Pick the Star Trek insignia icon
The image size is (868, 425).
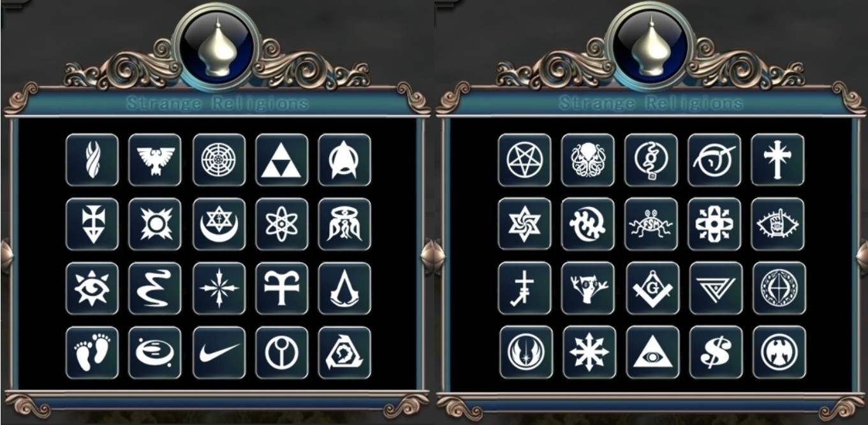coord(344,160)
